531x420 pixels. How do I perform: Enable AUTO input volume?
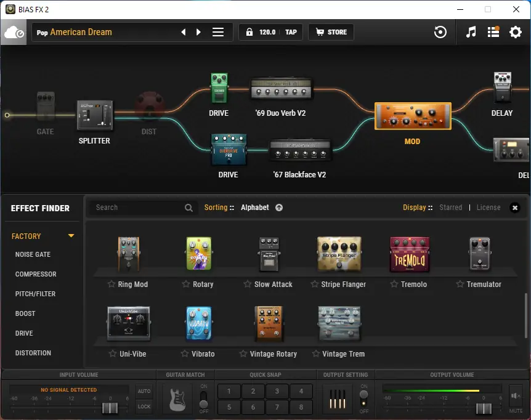click(x=144, y=391)
